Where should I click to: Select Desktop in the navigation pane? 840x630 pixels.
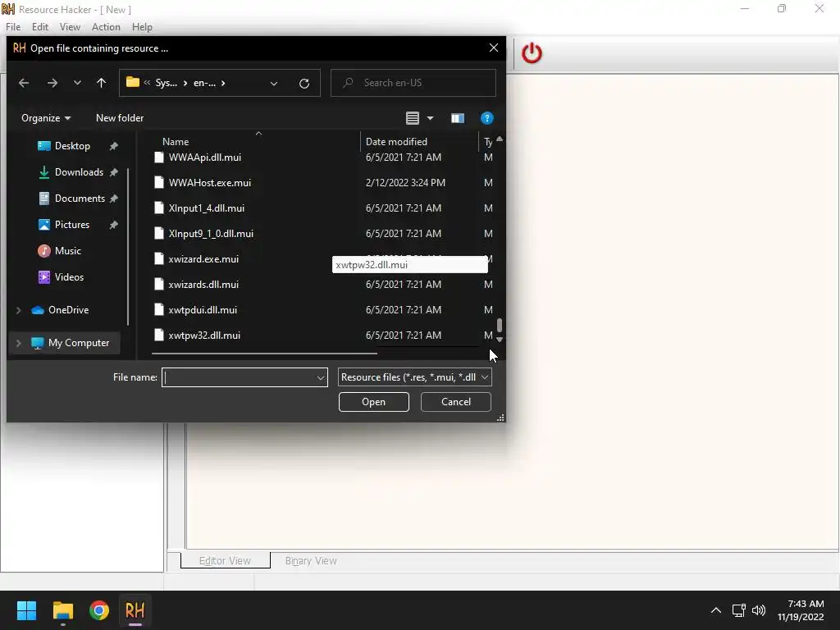72,146
